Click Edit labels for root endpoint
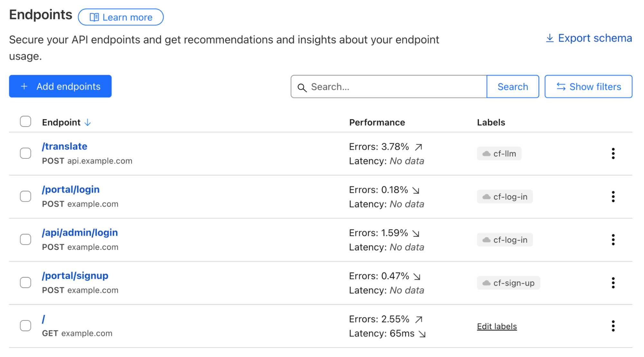 click(x=496, y=326)
